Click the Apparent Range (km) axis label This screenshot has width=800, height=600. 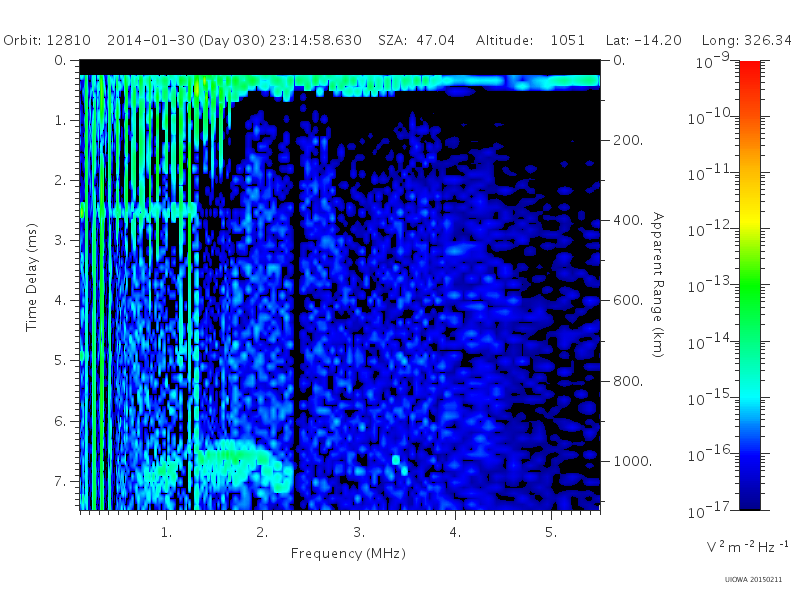(658, 285)
